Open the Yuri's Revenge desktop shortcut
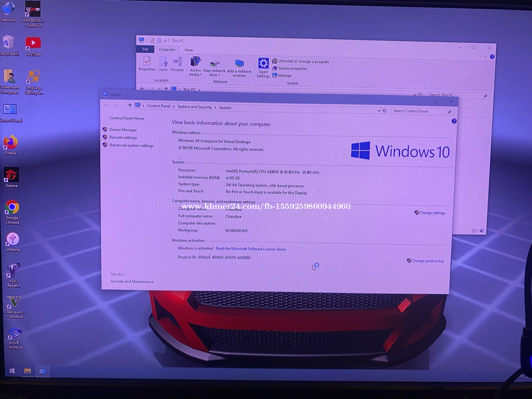 (x=14, y=275)
